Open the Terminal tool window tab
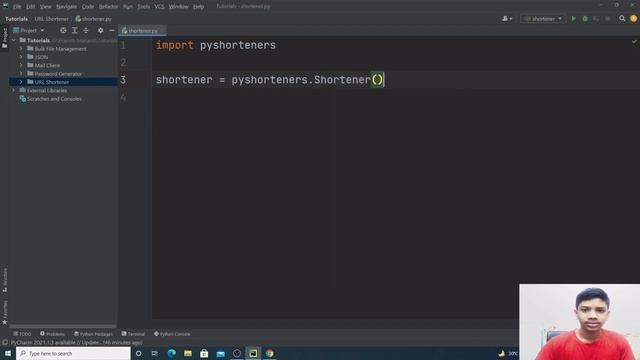Screen dimensions: 640x360 (133, 334)
